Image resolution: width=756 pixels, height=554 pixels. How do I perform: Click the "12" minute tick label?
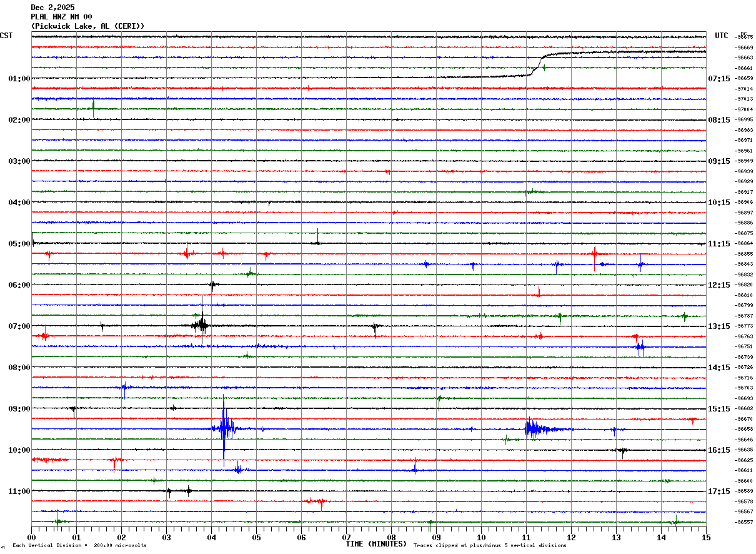point(571,537)
